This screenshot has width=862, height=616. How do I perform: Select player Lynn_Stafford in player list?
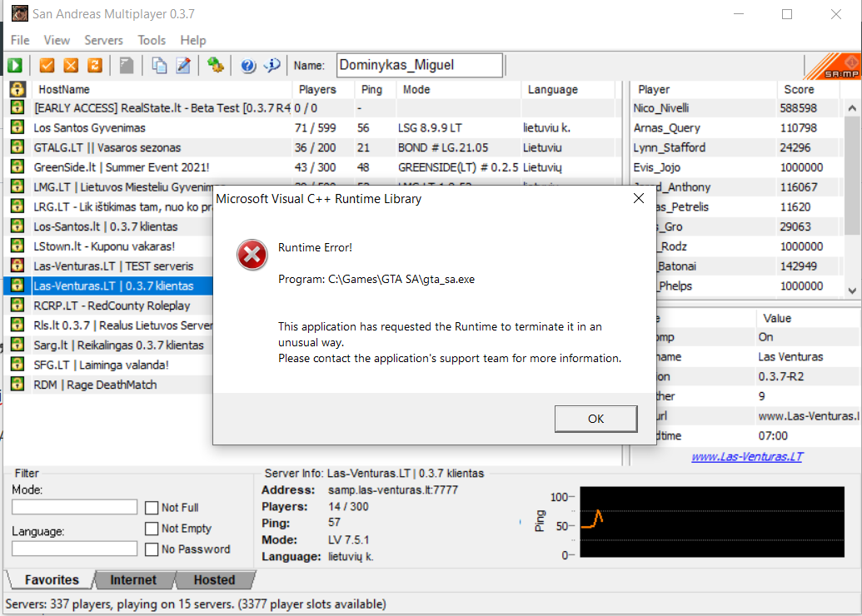pos(735,147)
